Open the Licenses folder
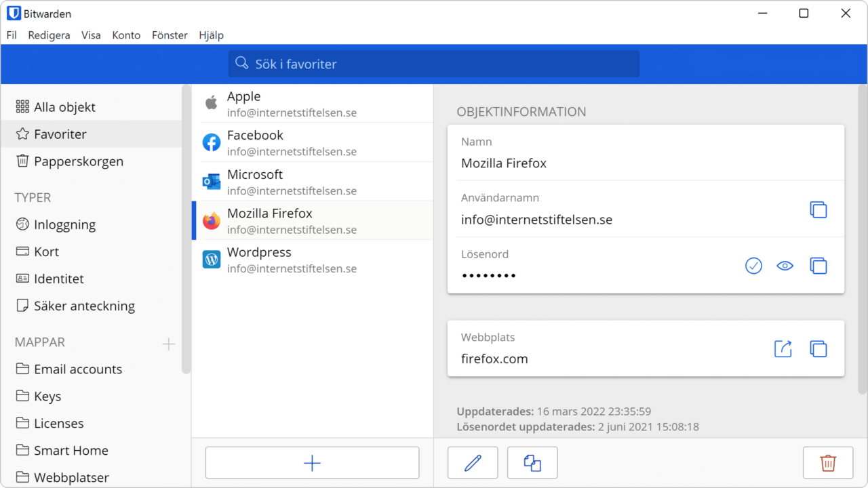This screenshot has height=488, width=868. pos(92,424)
